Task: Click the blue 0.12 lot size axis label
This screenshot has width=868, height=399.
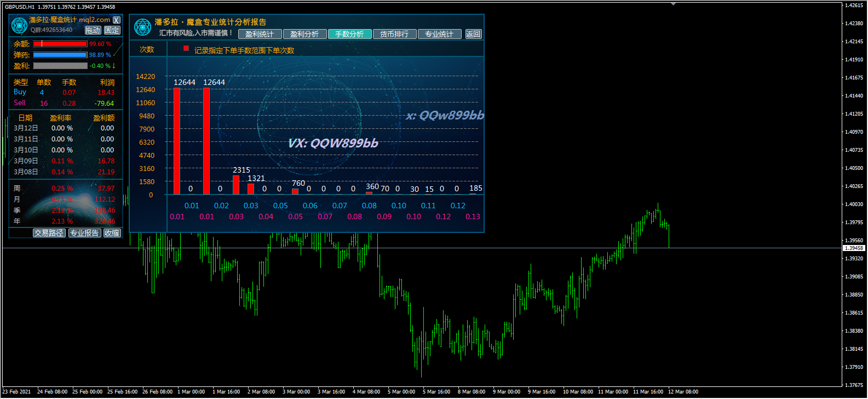Action: [458, 206]
